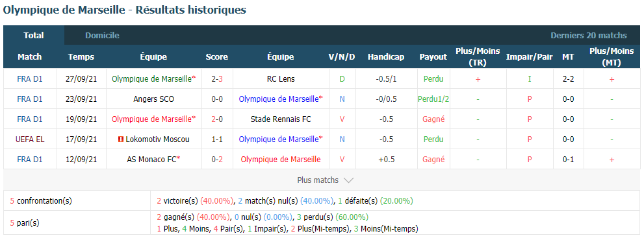This screenshot has width=644, height=240.
Task: Expand the Plus matchs chevron
Action: (348, 180)
